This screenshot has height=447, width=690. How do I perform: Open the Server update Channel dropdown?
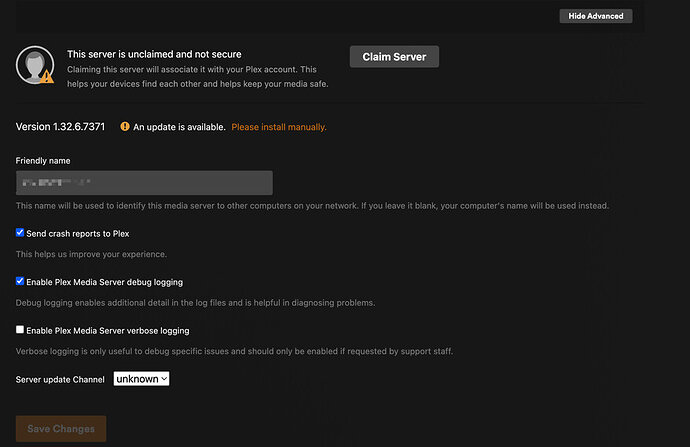click(141, 379)
